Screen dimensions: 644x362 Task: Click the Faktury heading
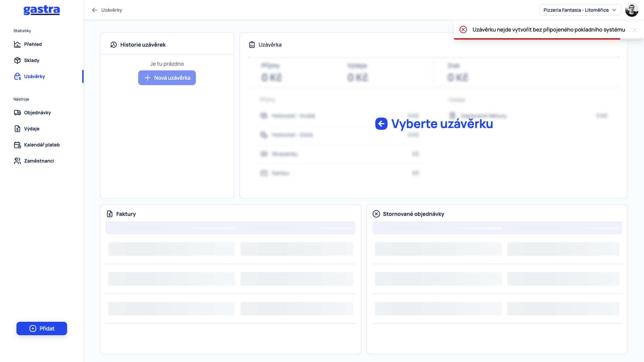[126, 214]
